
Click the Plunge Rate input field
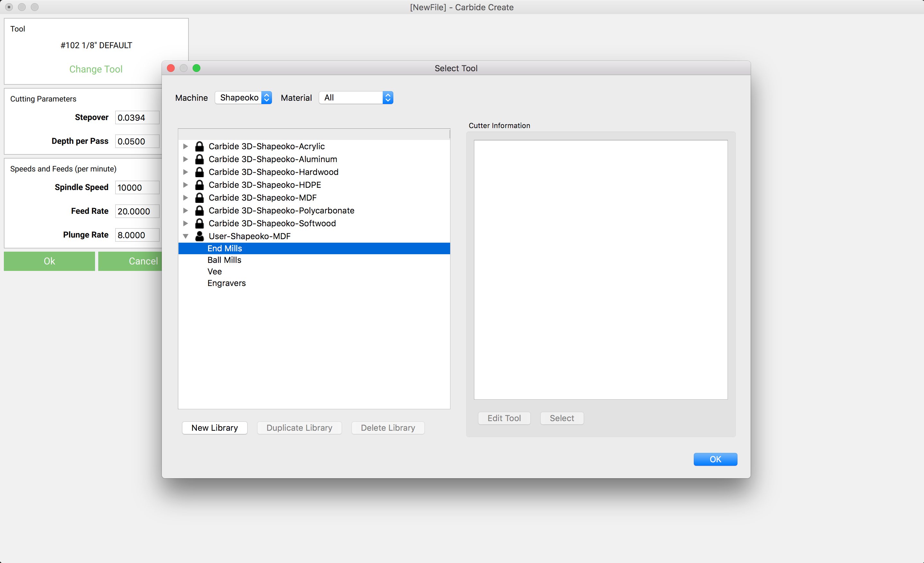point(137,235)
